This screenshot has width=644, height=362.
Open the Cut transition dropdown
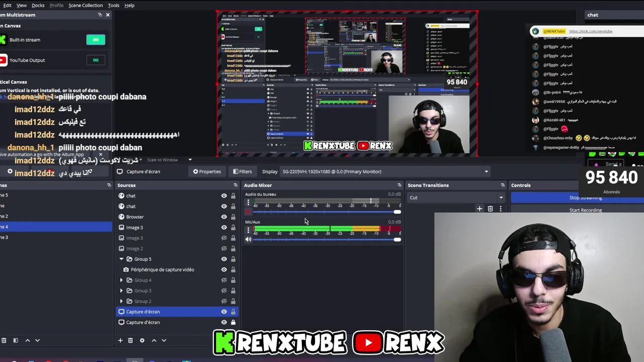click(457, 198)
